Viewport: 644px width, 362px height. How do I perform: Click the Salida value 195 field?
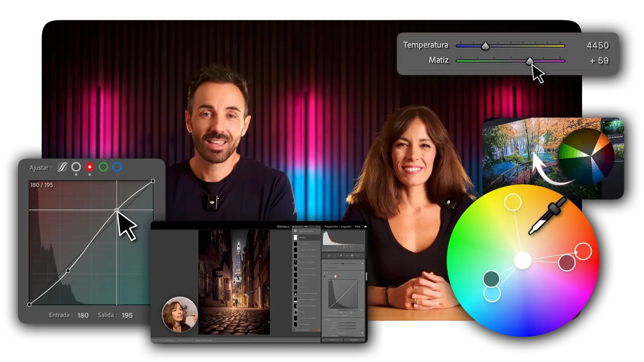[127, 315]
